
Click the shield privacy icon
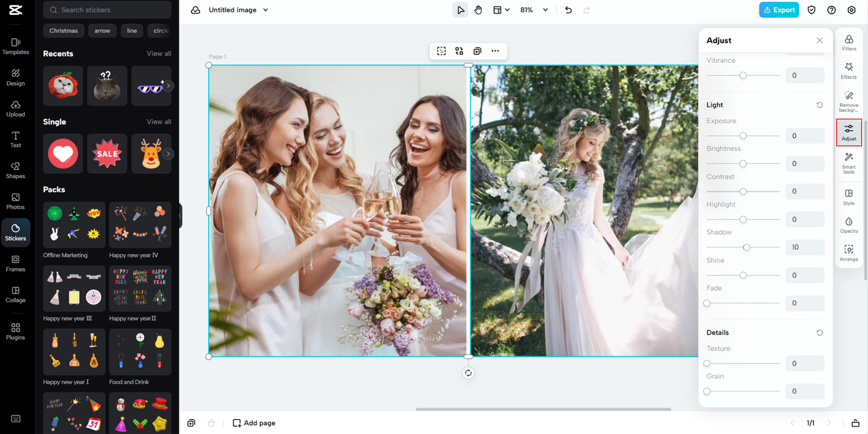tap(811, 10)
